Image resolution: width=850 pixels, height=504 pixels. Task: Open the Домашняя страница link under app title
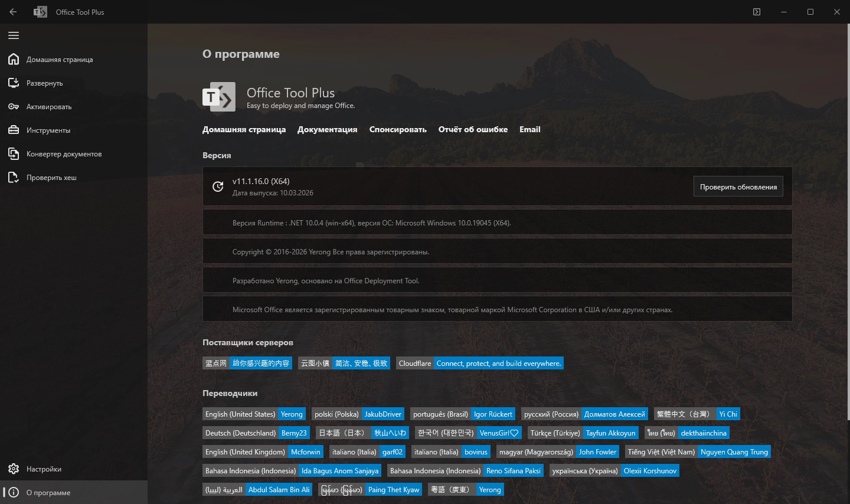244,129
